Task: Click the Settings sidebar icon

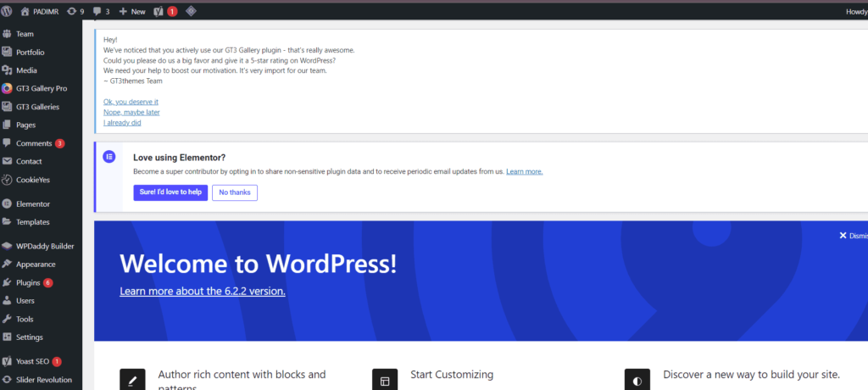Action: point(7,337)
